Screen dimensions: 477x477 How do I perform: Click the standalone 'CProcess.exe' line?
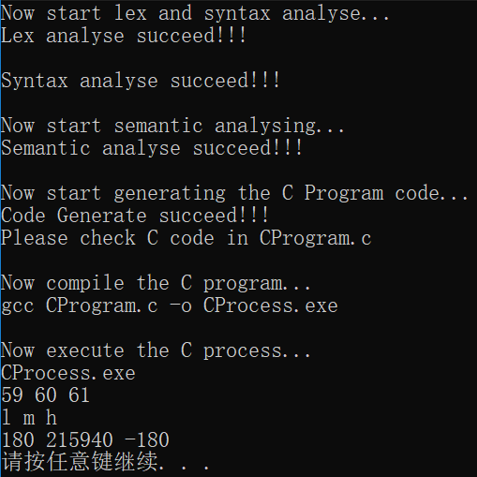(x=68, y=373)
